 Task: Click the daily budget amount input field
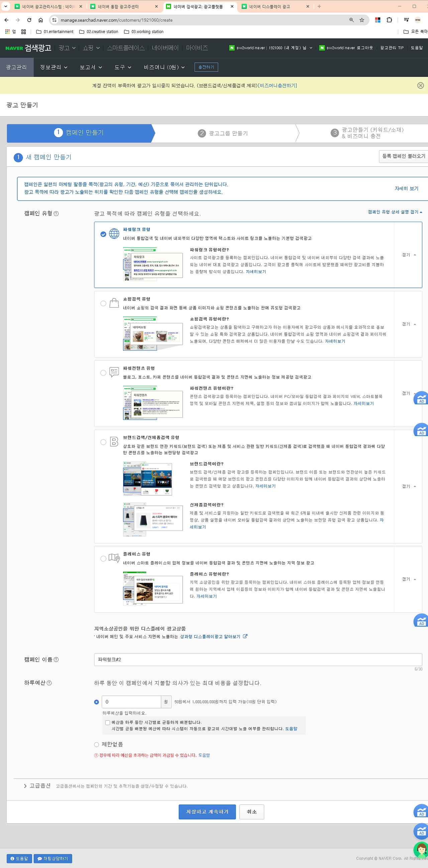131,702
